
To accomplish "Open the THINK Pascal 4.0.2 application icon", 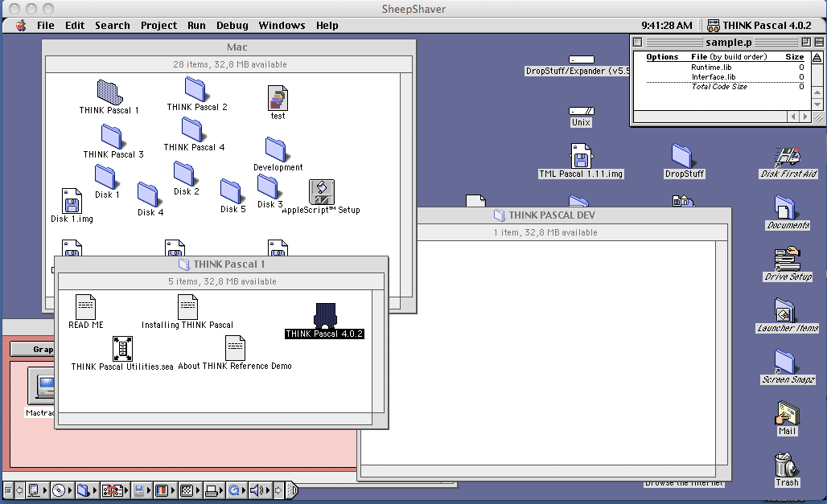I will point(325,316).
